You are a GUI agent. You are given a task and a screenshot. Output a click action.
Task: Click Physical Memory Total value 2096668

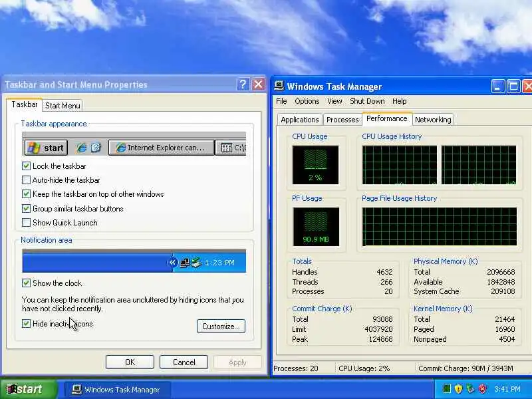click(501, 272)
